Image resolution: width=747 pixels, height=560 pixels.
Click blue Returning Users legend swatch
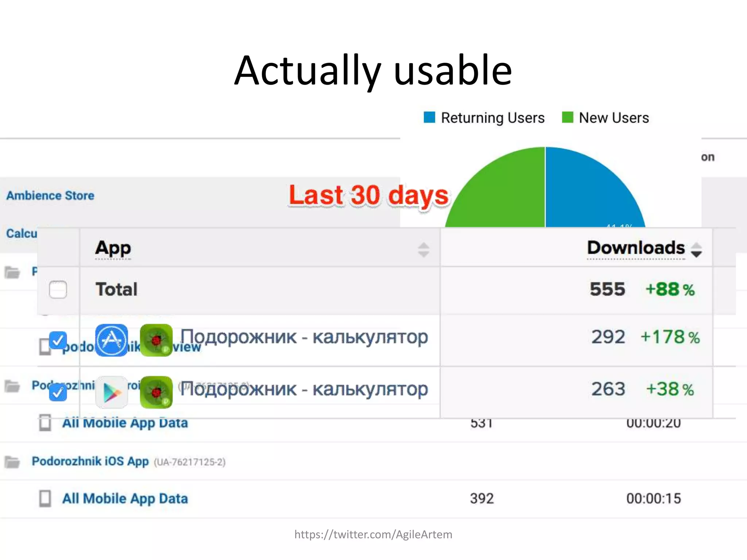(429, 117)
